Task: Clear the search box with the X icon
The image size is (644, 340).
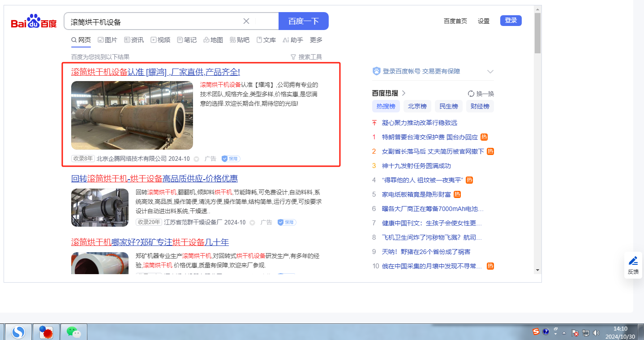Action: pyautogui.click(x=246, y=21)
